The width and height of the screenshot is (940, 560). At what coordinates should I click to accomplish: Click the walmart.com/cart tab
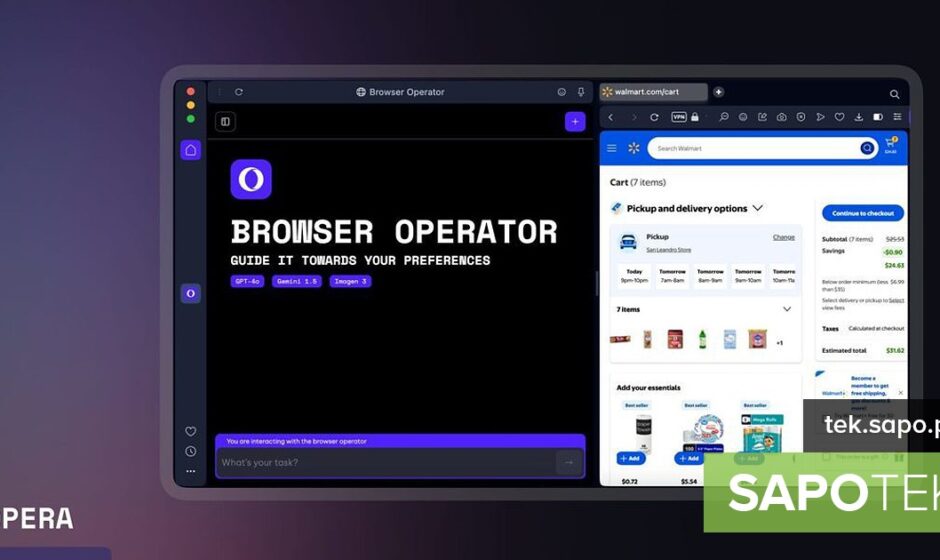click(x=653, y=92)
